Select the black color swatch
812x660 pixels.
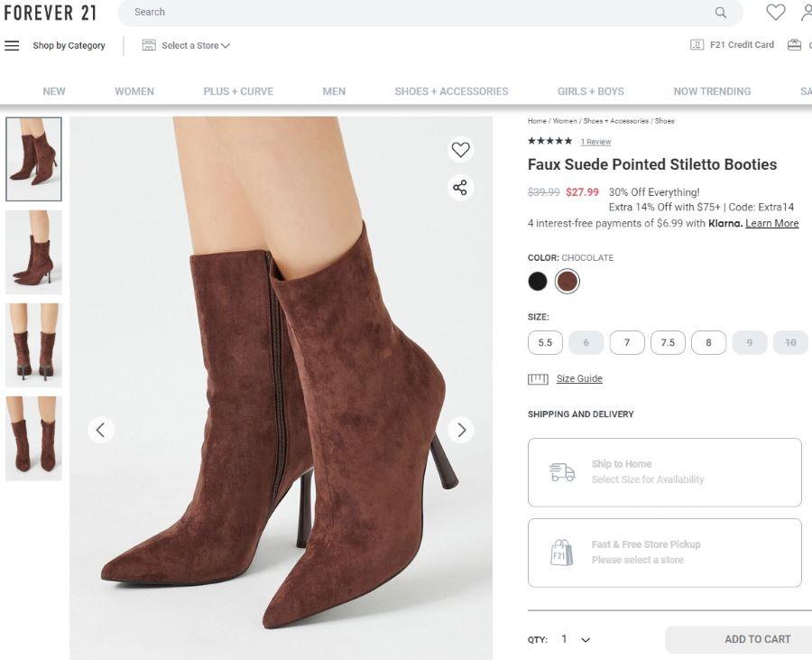[538, 281]
